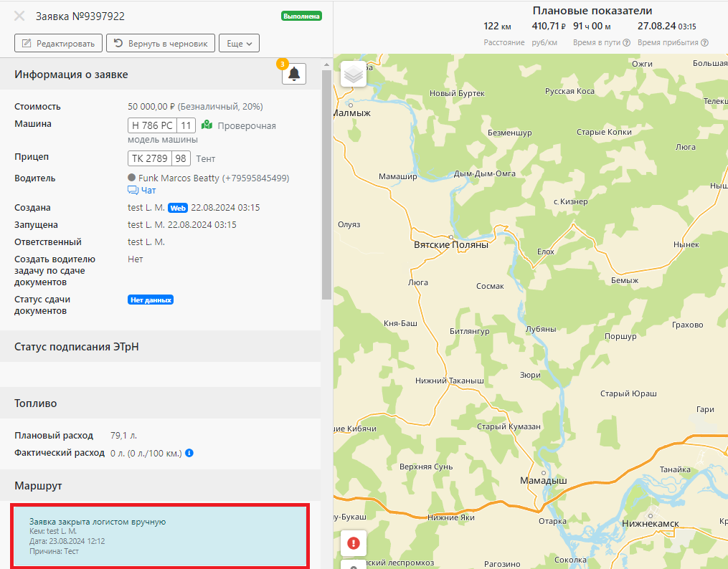Click info icon beside Фактический расход

tap(189, 453)
